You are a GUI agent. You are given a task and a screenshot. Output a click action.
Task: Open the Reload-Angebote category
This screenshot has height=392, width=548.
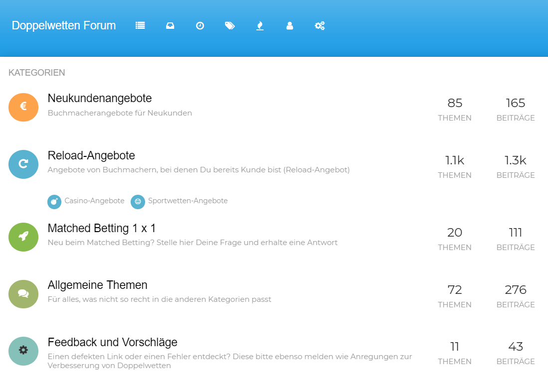(91, 155)
